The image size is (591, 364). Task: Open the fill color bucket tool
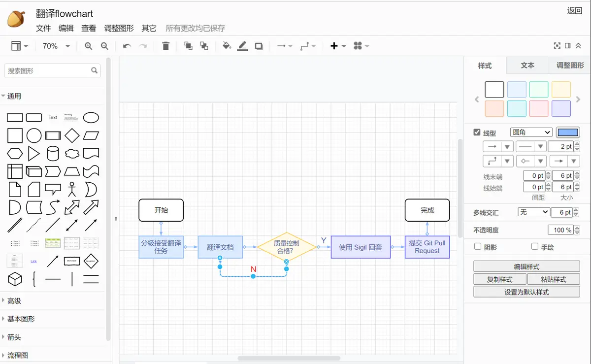227,46
